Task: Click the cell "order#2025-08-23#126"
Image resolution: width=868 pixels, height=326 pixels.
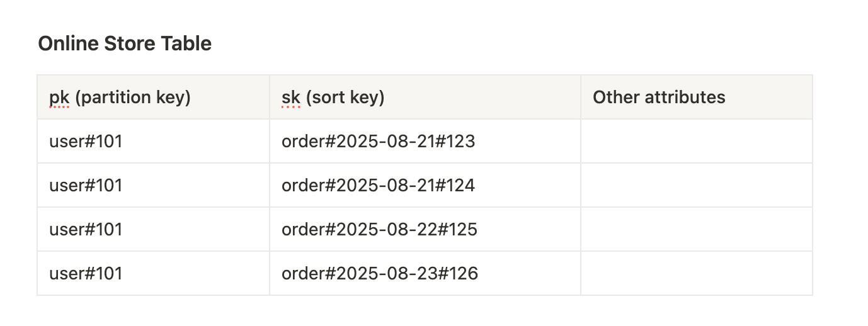Action: (425, 273)
